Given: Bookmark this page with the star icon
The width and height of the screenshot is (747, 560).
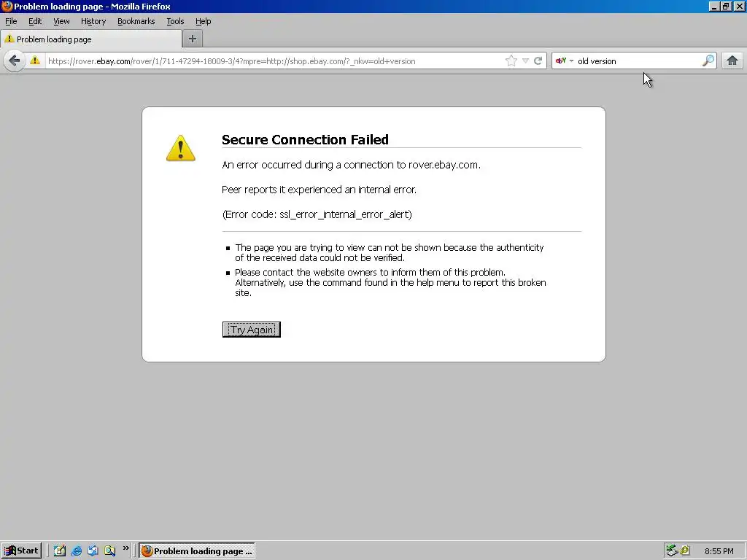Looking at the screenshot, I should tap(511, 61).
